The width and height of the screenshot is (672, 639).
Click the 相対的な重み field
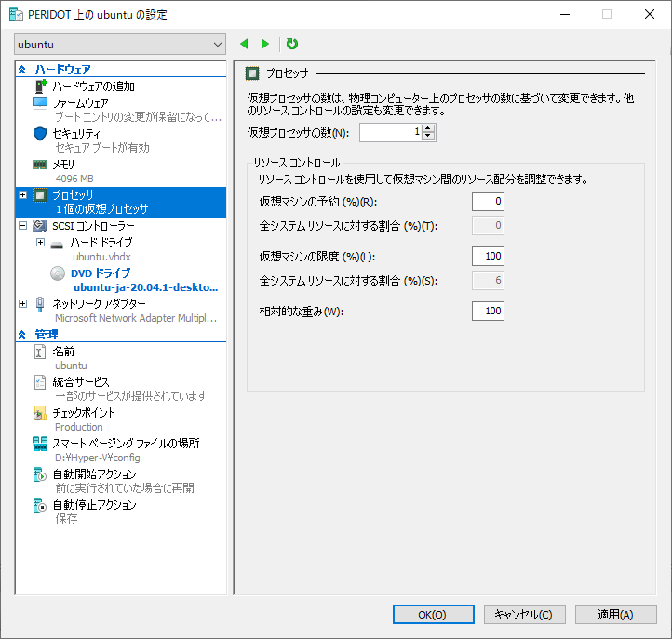tap(488, 311)
